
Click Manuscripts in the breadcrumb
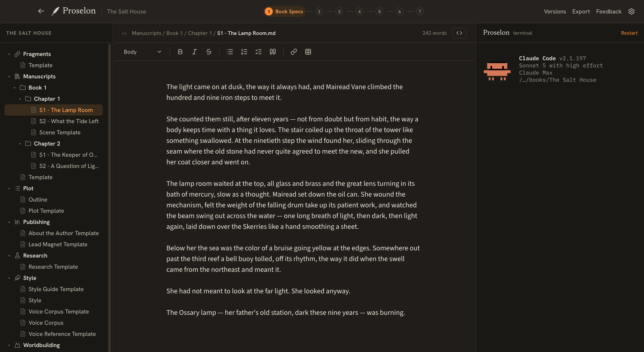[146, 33]
